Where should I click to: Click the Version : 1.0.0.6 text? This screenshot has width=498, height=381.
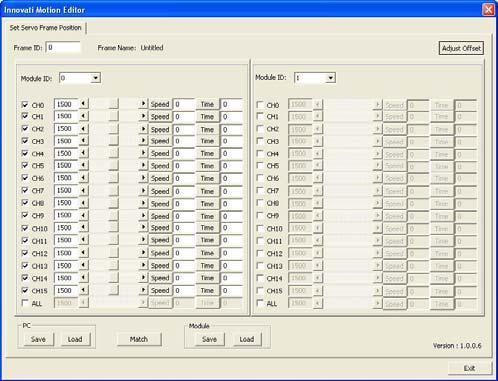tap(457, 346)
